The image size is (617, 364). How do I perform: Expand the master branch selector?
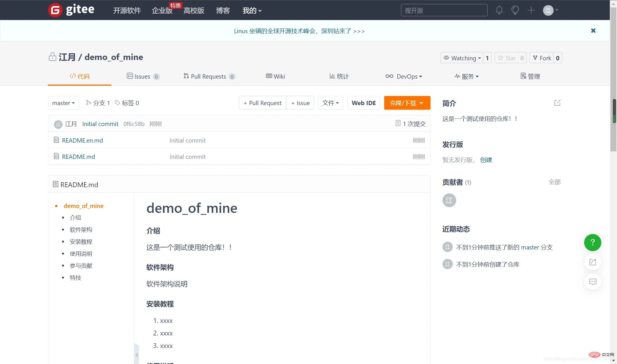(63, 103)
